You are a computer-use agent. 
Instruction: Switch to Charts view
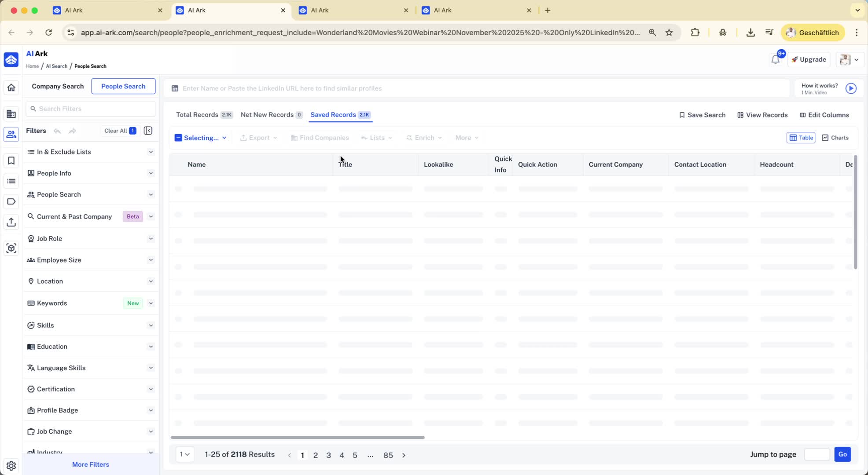[x=835, y=138]
